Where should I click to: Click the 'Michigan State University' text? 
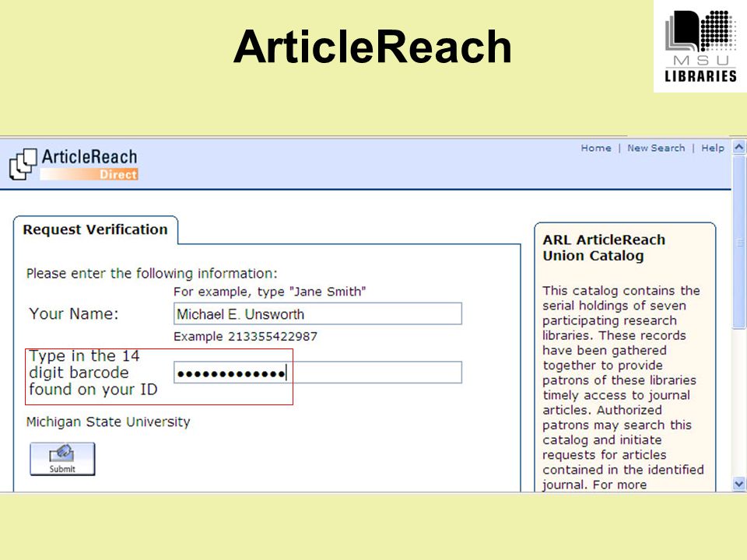pyautogui.click(x=108, y=422)
